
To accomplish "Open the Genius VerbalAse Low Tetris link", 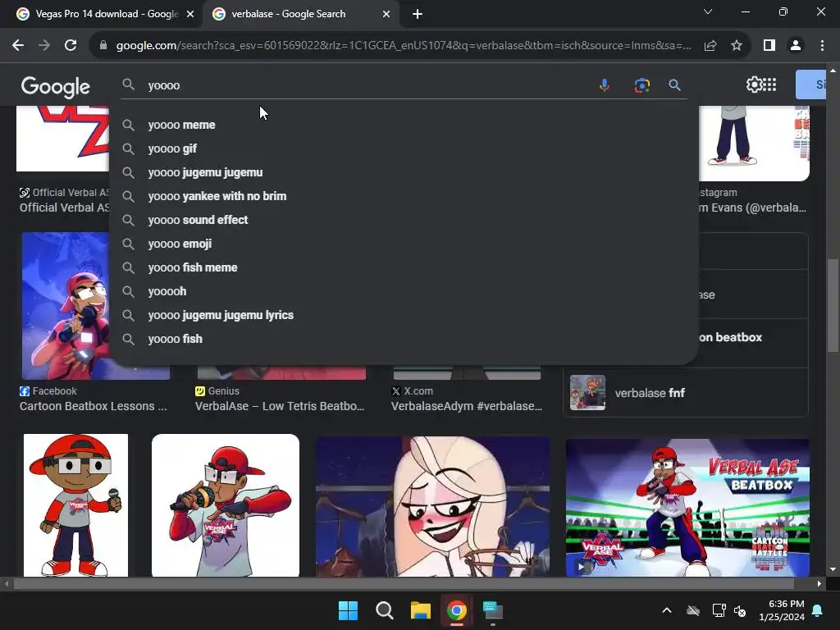I will pos(280,406).
